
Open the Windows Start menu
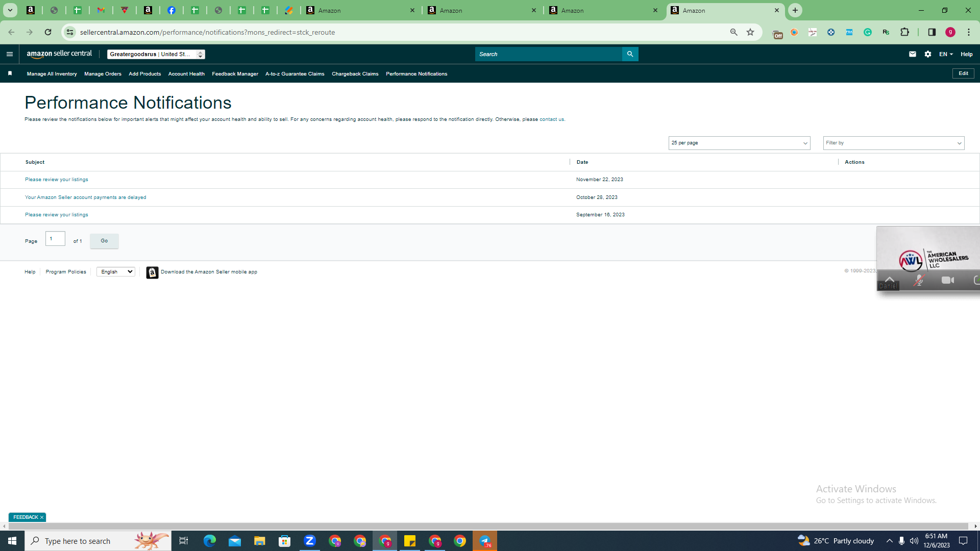click(12, 541)
